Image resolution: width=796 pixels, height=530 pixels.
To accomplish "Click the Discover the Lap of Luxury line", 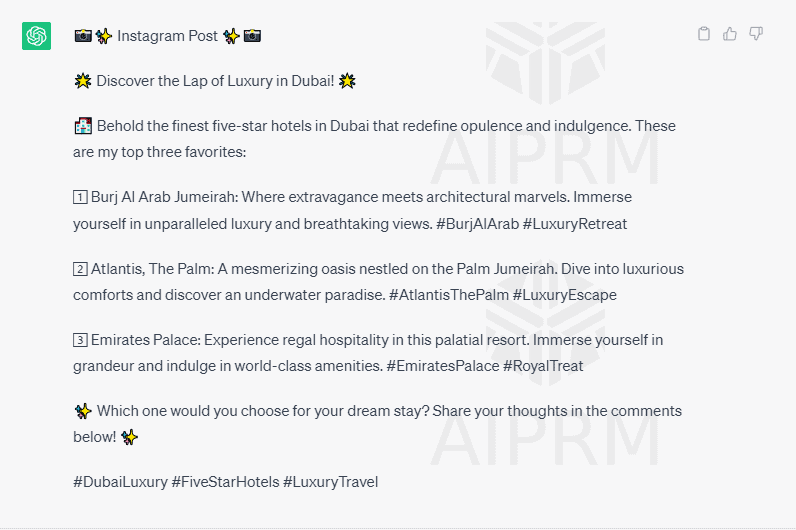I will pos(215,81).
